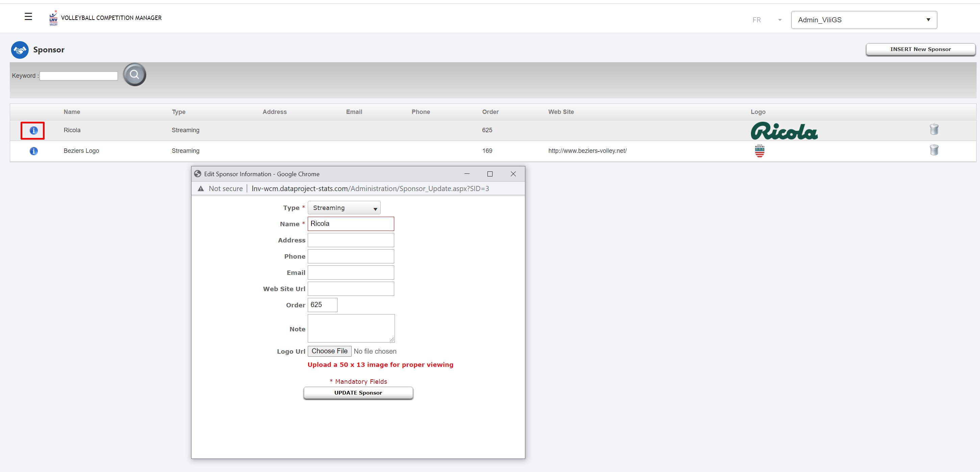Close the Edit Sponsor Information window
980x472 pixels.
pyautogui.click(x=513, y=174)
